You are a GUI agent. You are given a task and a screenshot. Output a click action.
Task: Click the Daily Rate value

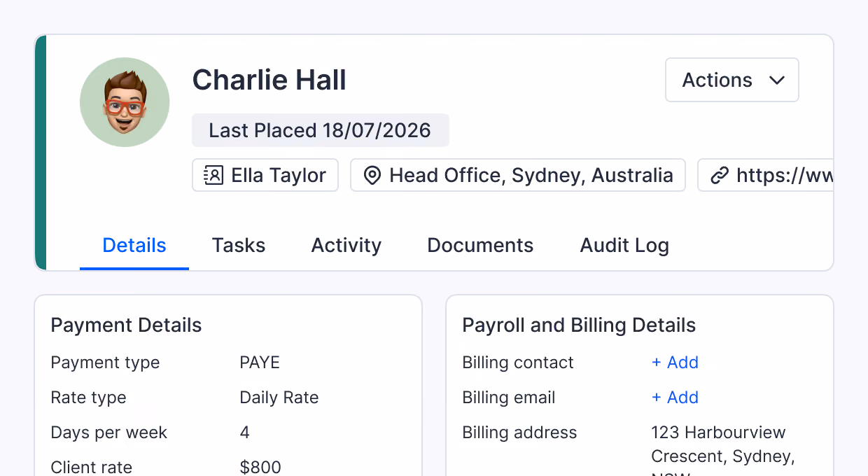tap(279, 398)
